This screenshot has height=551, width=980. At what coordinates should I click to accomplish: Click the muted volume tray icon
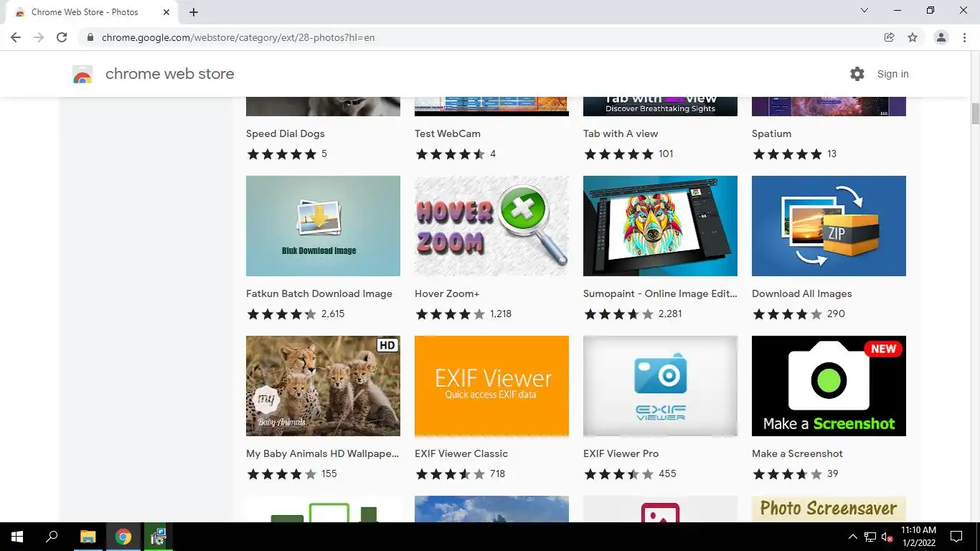(x=887, y=537)
